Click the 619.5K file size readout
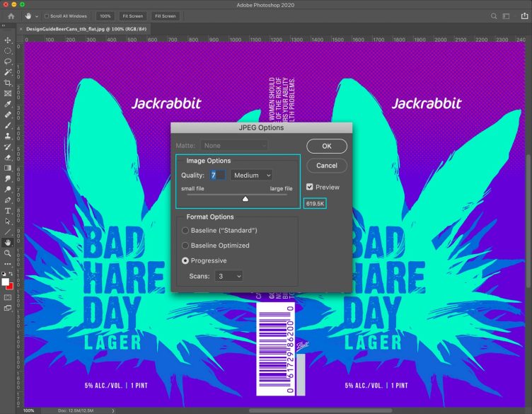The height and width of the screenshot is (414, 532). 315,204
